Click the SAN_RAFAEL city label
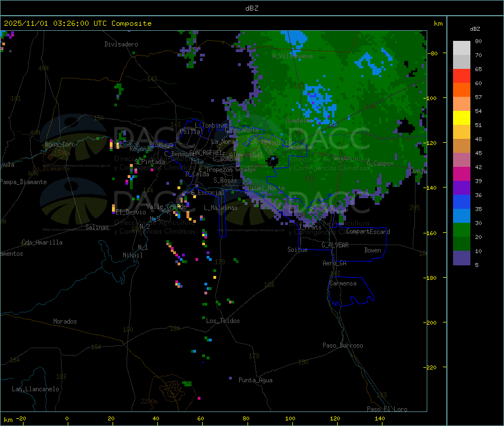The image size is (504, 426). [205, 152]
